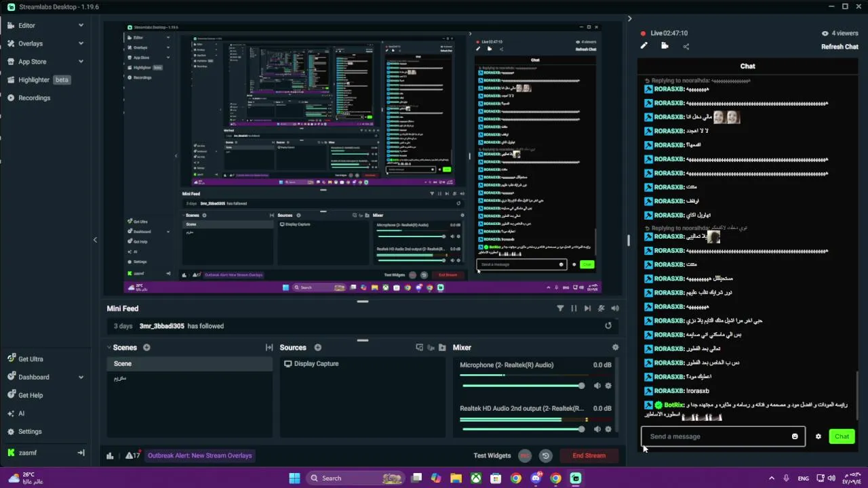
Task: Open Recordings in the sidebar
Action: [34, 98]
